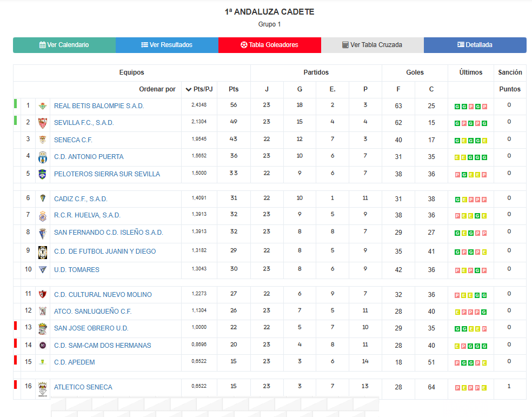This screenshot has height=417, width=532.
Task: Click the C.D. Antonio Puerta crest icon
Action: pos(43,157)
